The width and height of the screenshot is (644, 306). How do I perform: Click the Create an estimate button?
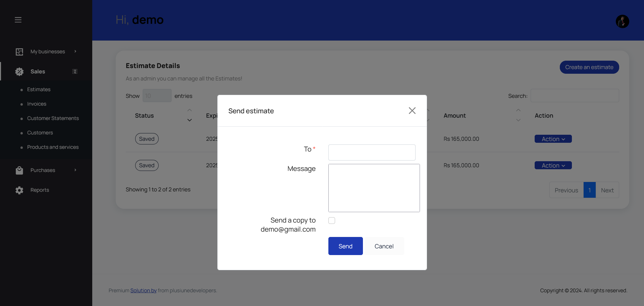click(589, 67)
